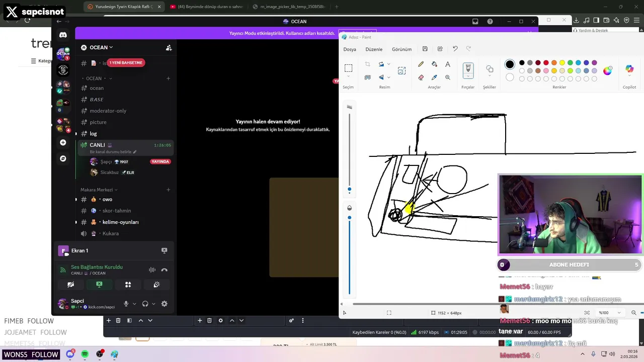644x362 pixels.
Task: Click the rectangular Selection tool in Paint
Action: (348, 68)
